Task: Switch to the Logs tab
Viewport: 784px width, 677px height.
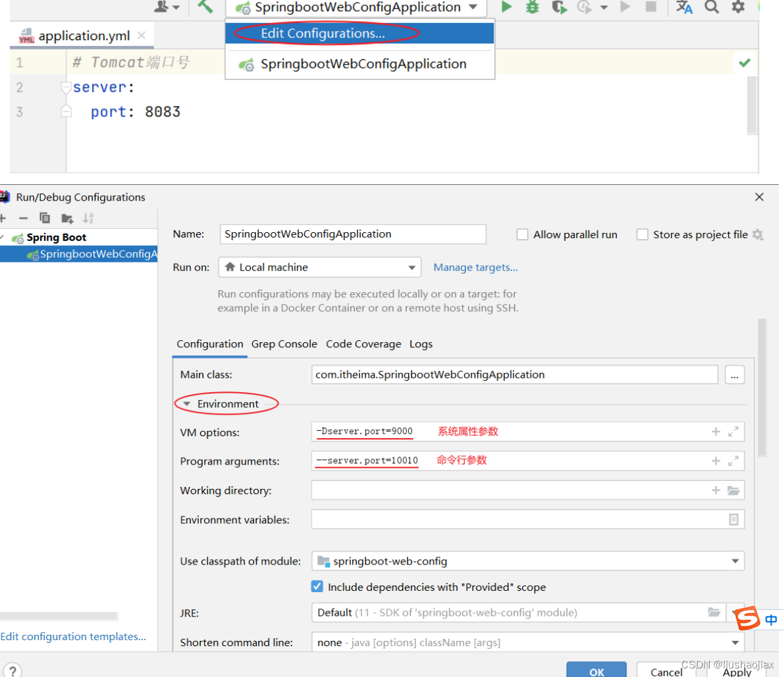Action: (421, 343)
